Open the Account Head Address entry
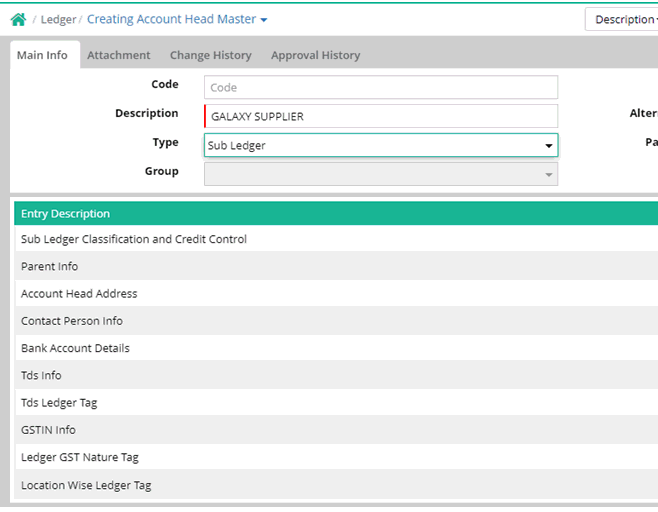 [79, 294]
